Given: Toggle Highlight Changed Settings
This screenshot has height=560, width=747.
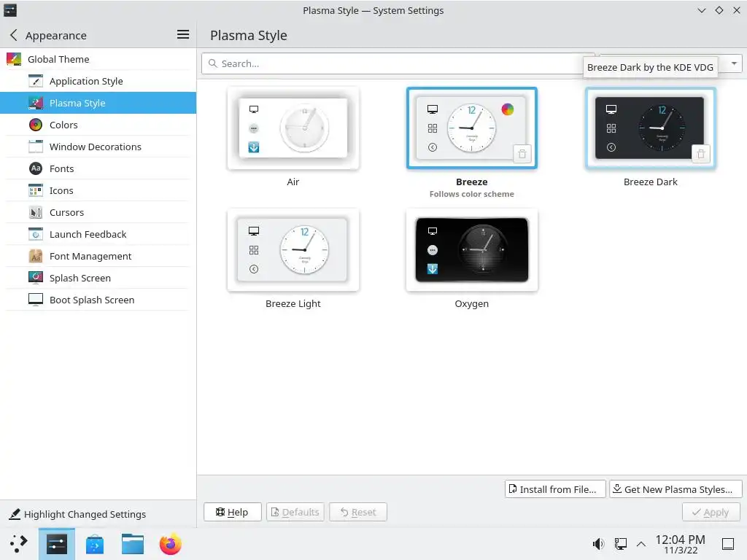Looking at the screenshot, I should click(77, 514).
